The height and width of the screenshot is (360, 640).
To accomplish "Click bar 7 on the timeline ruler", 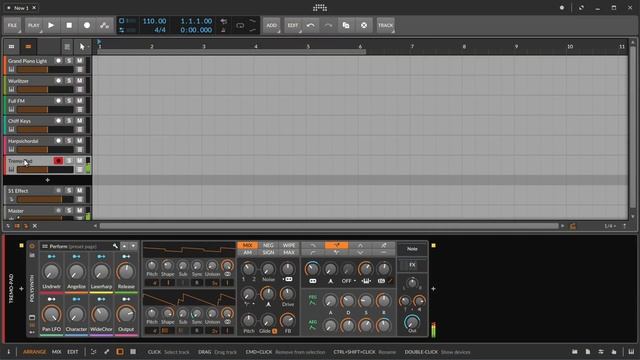I will pos(412,47).
